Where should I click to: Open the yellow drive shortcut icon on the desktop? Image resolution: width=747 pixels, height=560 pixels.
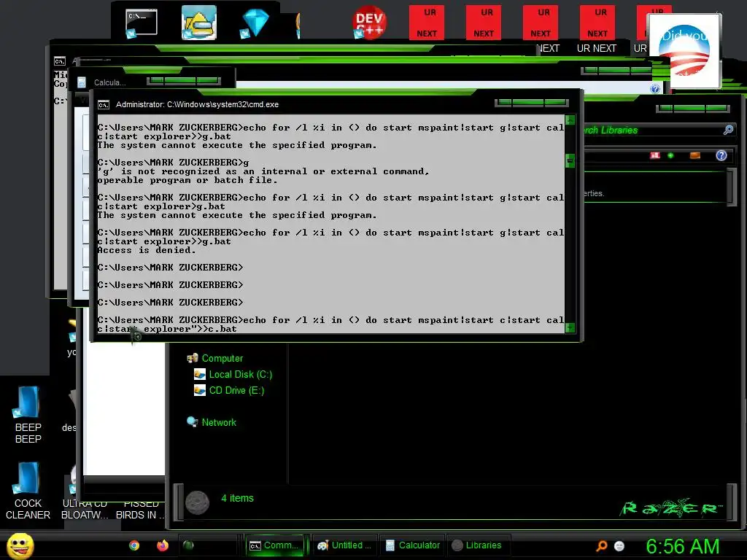click(x=199, y=23)
